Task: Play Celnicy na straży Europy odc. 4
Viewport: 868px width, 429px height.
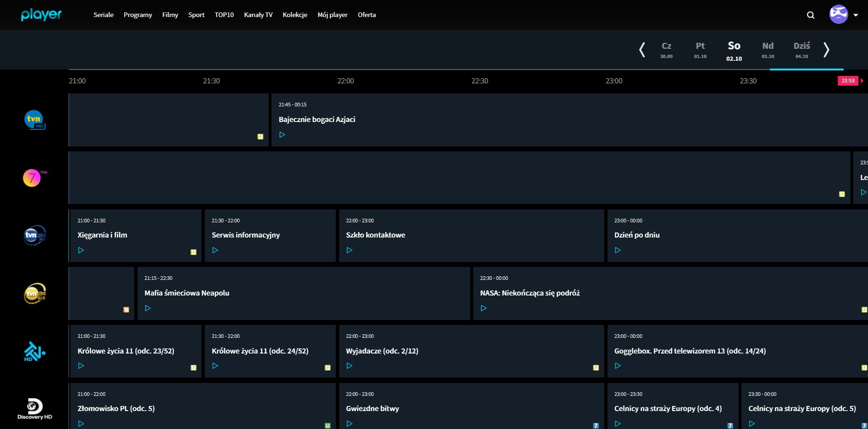Action: pyautogui.click(x=618, y=423)
